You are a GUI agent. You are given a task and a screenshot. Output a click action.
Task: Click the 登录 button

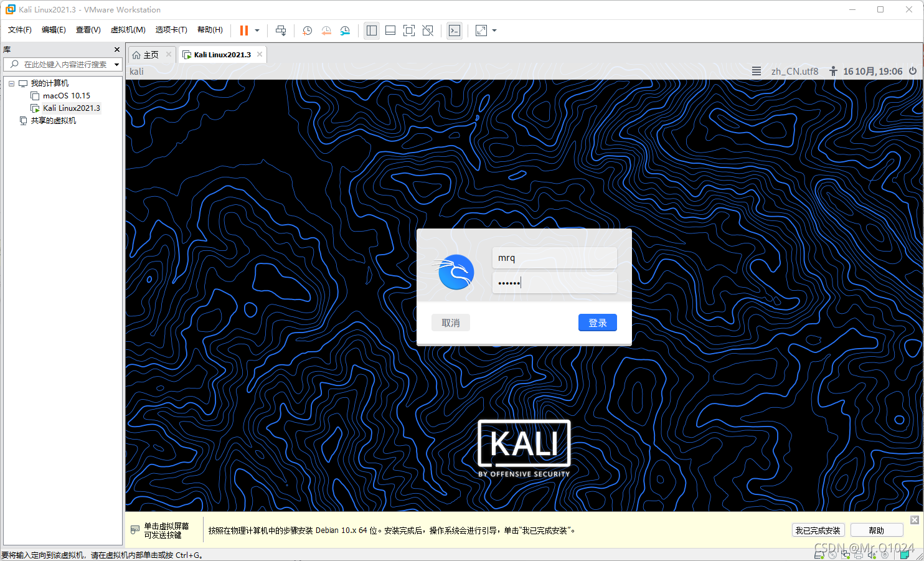click(x=598, y=323)
